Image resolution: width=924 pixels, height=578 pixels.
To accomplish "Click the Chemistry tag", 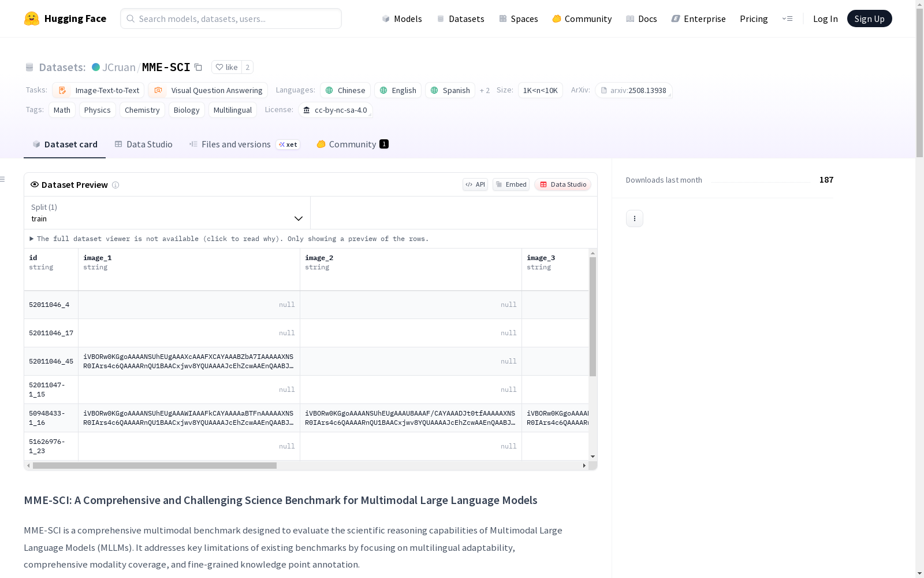I will point(142,110).
